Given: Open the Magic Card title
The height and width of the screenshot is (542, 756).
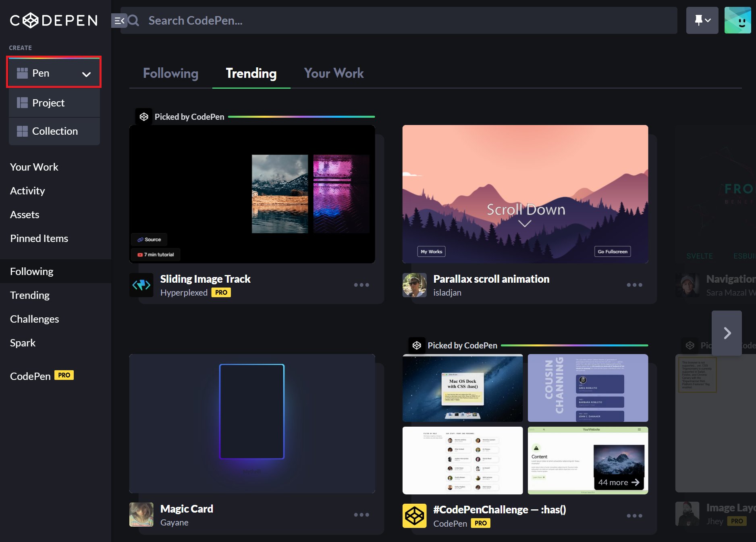Looking at the screenshot, I should point(187,509).
